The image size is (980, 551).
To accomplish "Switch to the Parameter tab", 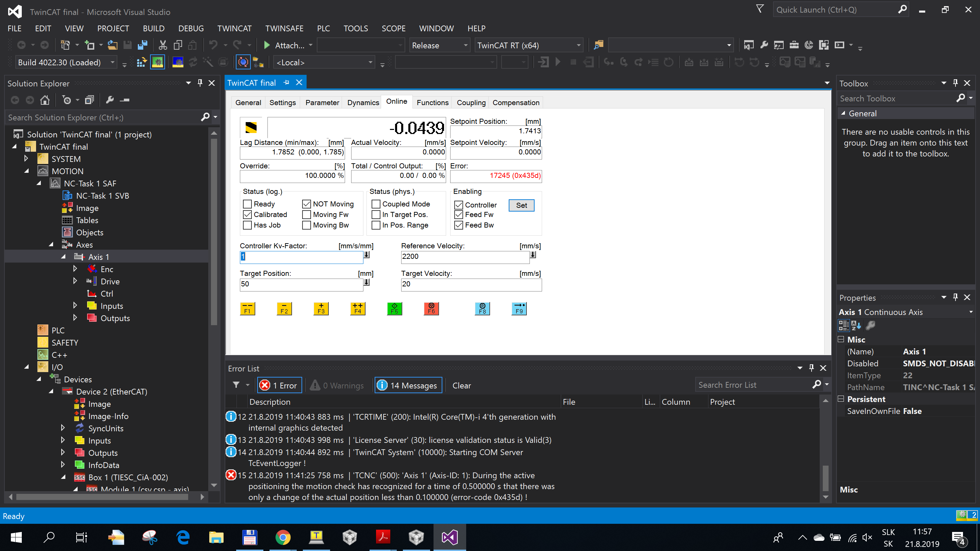I will point(322,102).
